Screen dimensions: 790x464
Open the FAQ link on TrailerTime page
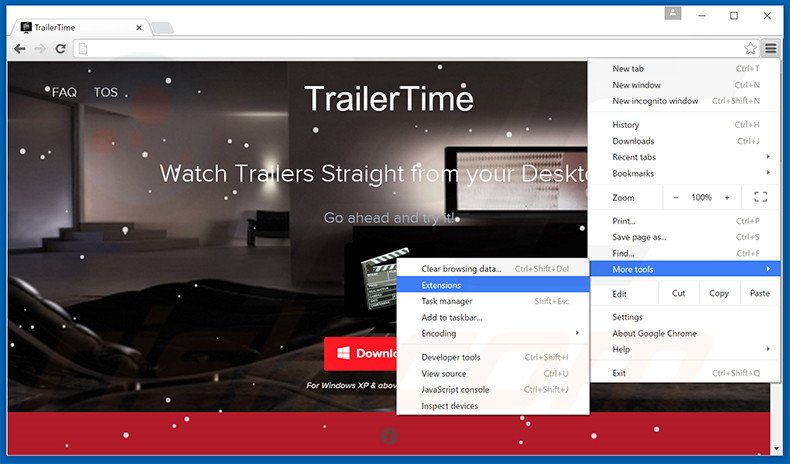click(64, 92)
